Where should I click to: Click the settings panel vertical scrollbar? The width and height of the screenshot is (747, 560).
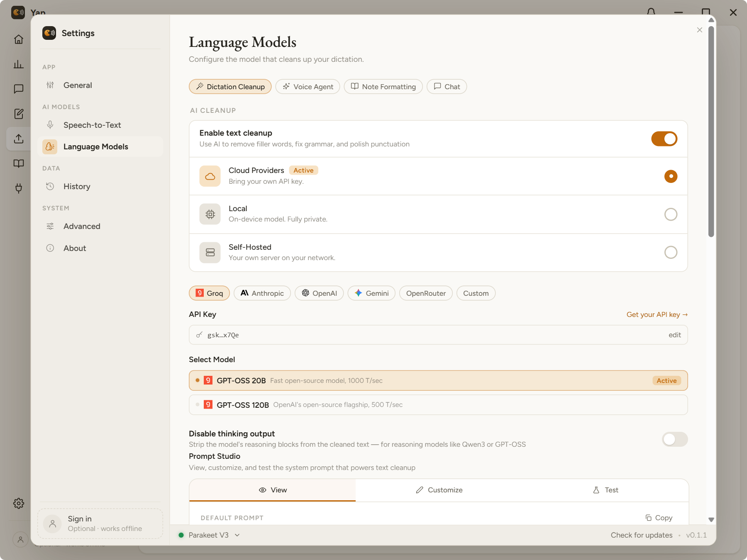[x=711, y=132]
